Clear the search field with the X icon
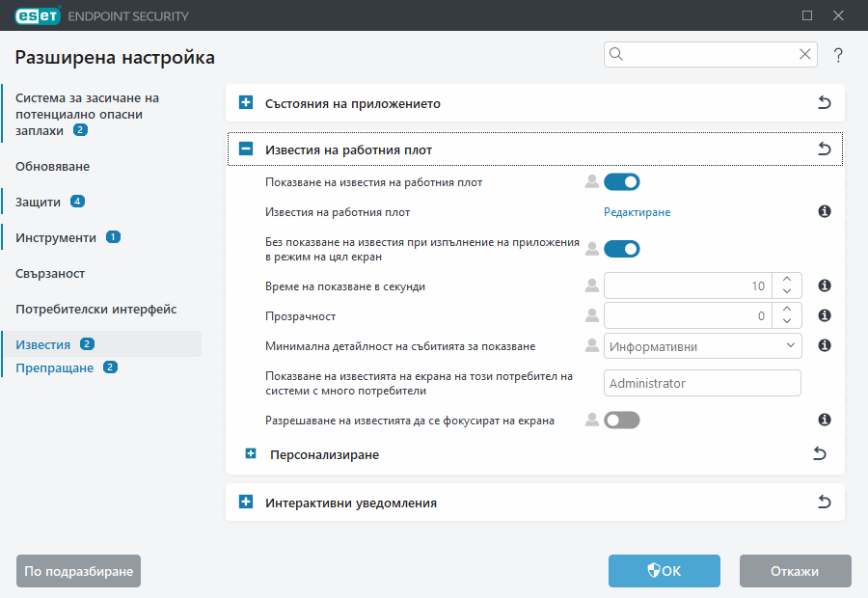 805,54
